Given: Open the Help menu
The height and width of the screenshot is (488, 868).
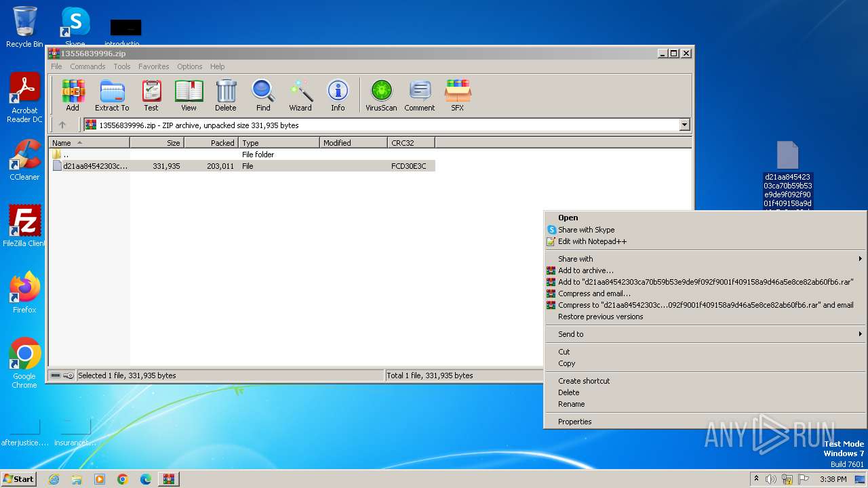Looking at the screenshot, I should [x=217, y=66].
